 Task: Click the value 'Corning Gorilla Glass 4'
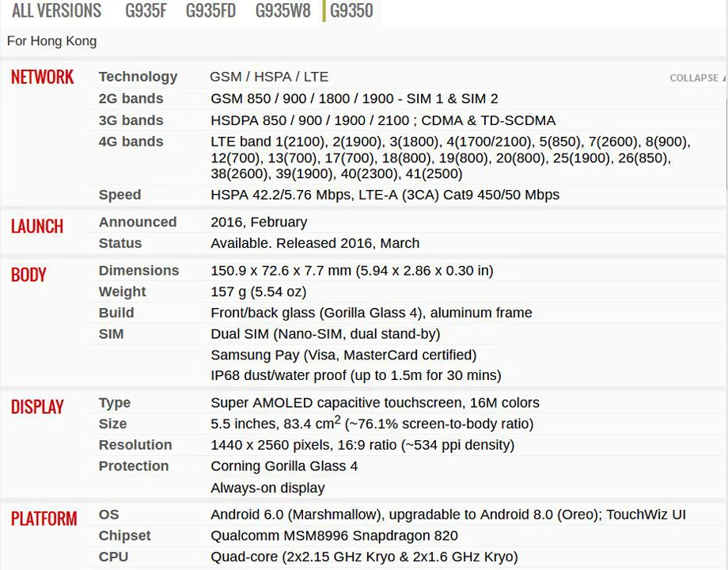284,466
